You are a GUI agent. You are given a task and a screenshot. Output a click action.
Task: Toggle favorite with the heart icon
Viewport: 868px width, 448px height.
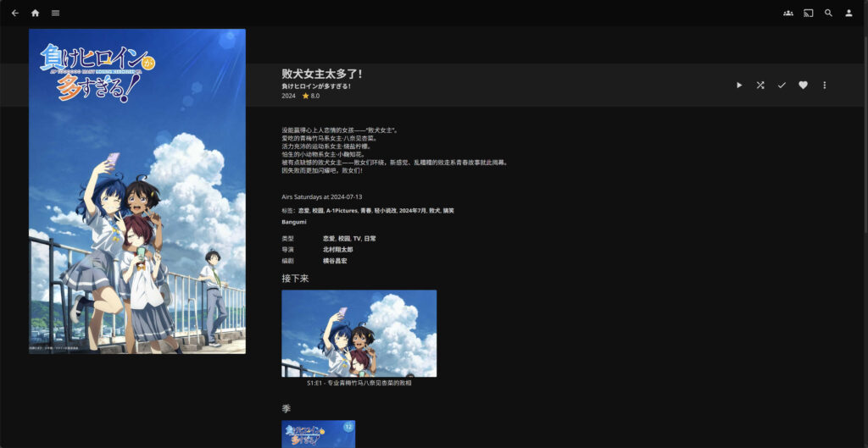point(803,86)
